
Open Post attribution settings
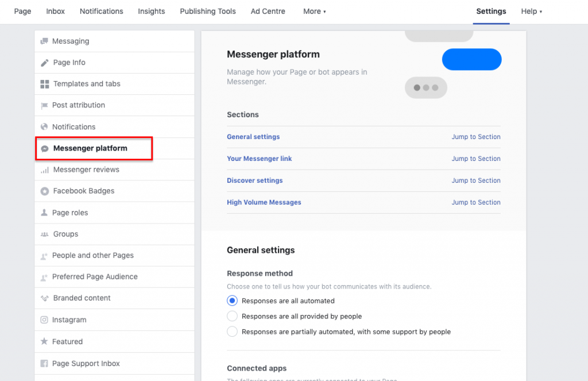[114, 106]
